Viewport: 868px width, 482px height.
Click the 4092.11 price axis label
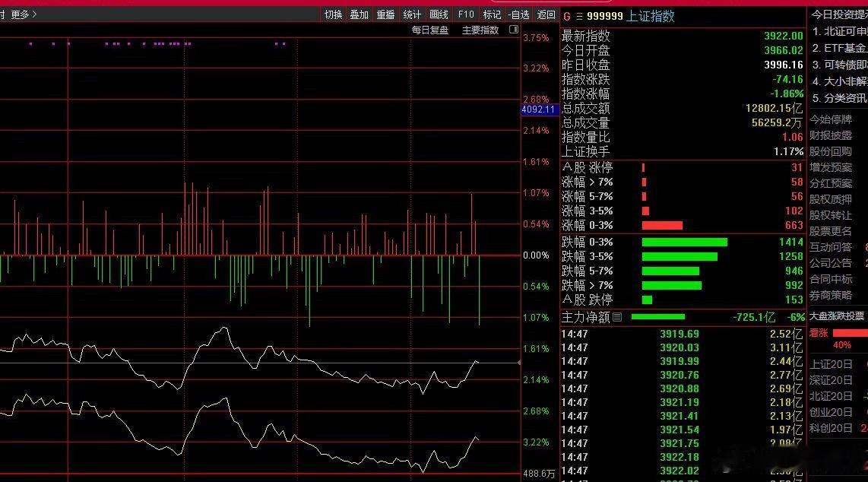pyautogui.click(x=538, y=109)
